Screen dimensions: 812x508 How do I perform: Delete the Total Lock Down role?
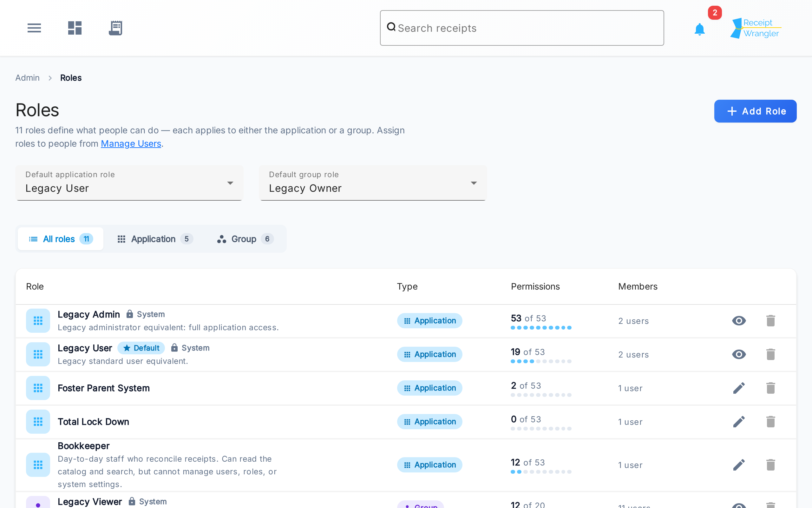point(771,421)
